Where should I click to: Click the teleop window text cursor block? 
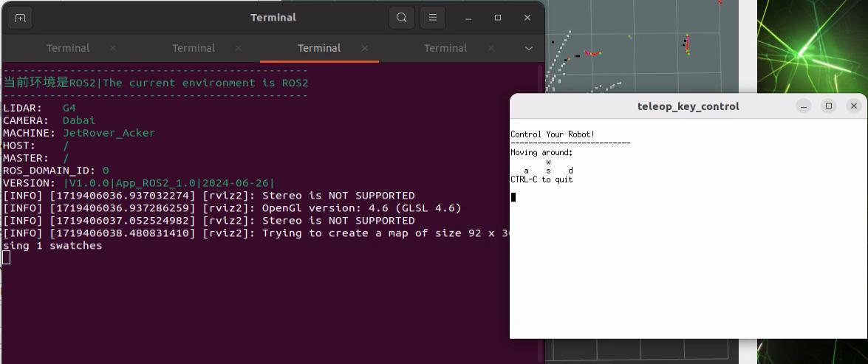513,197
